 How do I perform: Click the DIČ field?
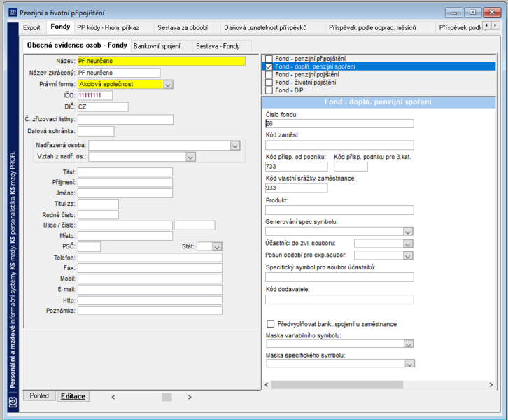coord(103,106)
